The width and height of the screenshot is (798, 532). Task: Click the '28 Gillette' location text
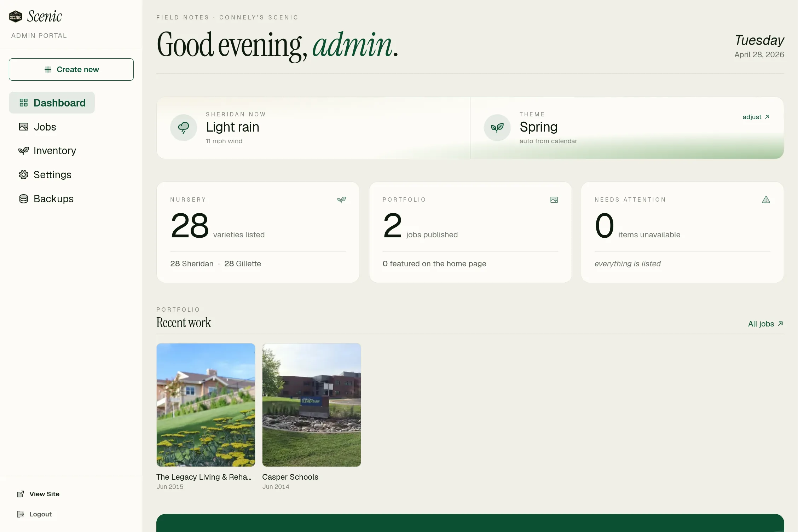pos(243,264)
